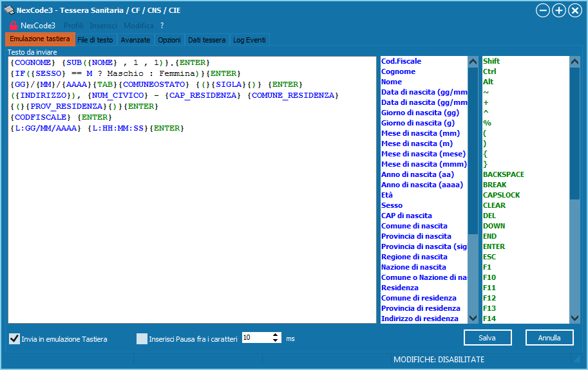Click the pause duration input field
Screen dimensions: 588x370
click(256, 338)
